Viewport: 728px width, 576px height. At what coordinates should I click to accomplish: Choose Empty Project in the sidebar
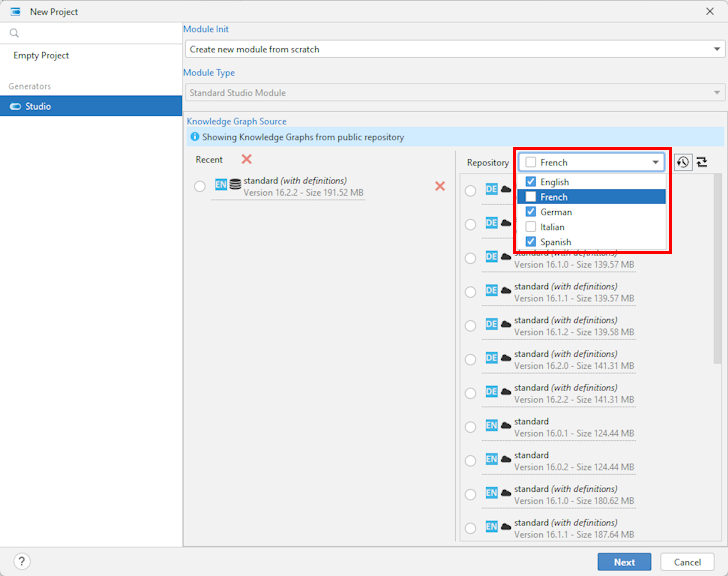tap(41, 56)
